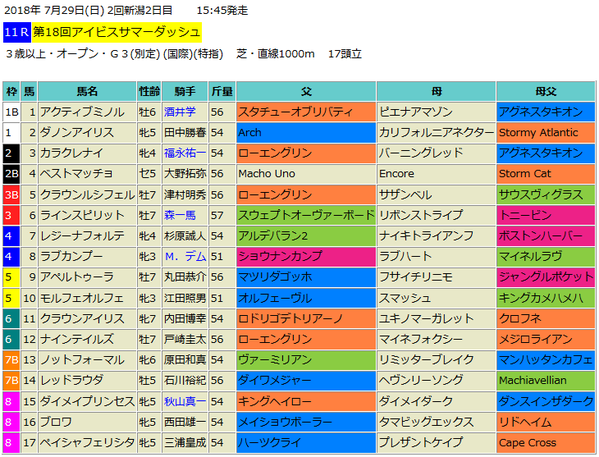
Task: Click dam cell リボンストライプ
Action: click(436, 216)
